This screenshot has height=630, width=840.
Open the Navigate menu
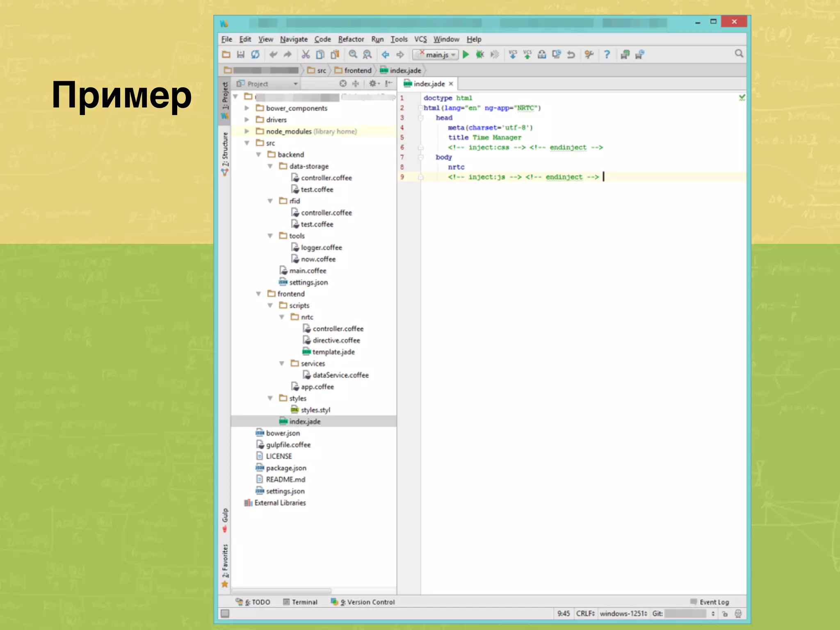point(294,39)
